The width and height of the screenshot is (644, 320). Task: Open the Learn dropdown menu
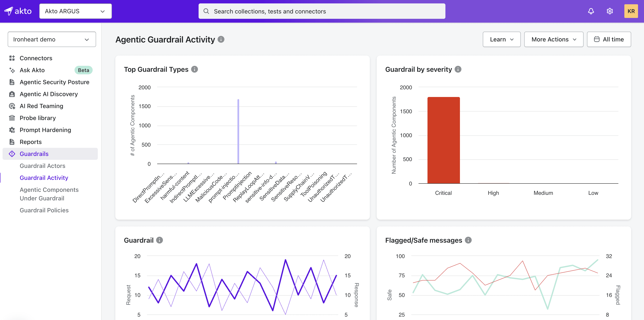click(x=501, y=39)
